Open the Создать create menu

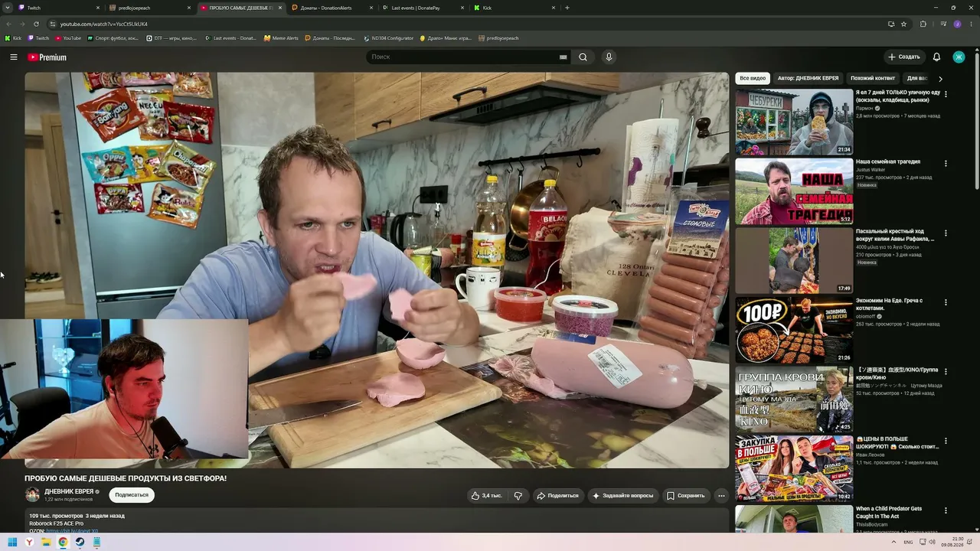click(x=904, y=57)
